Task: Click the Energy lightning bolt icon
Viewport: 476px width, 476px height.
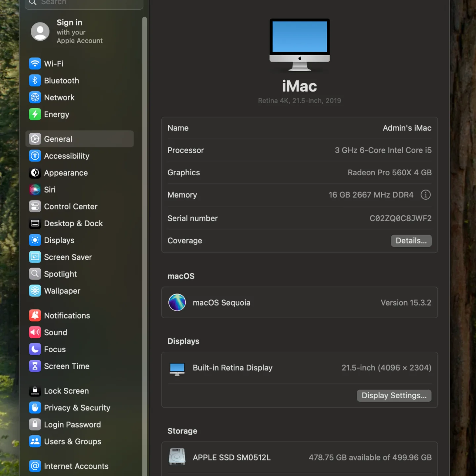Action: (x=35, y=114)
